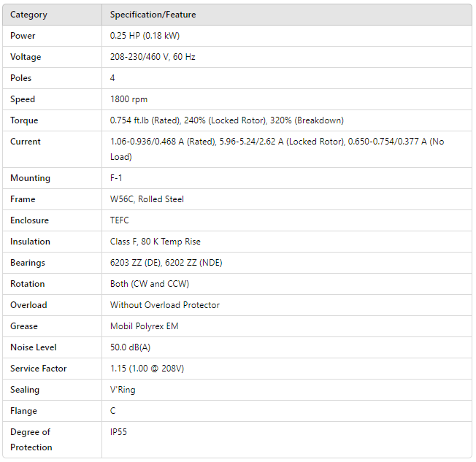Select the Both (CW and CCW) rotation value
The height and width of the screenshot is (462, 476).
click(149, 284)
